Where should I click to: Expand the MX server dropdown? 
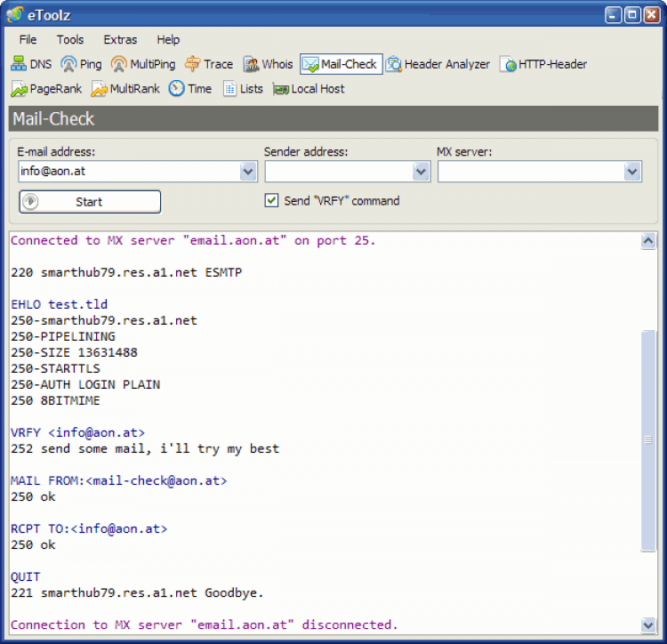(x=632, y=172)
